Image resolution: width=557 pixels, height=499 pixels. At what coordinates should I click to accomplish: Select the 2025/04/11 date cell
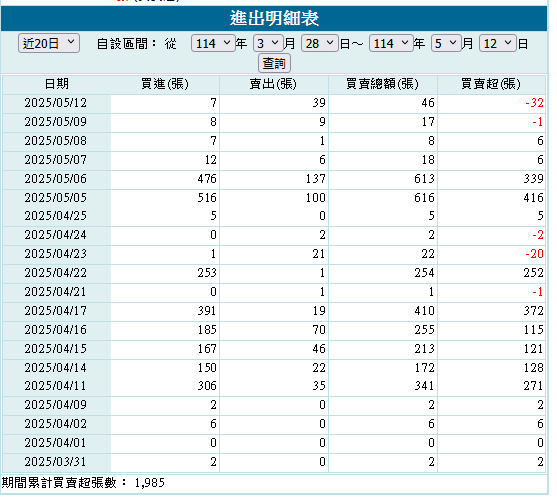coord(56,386)
